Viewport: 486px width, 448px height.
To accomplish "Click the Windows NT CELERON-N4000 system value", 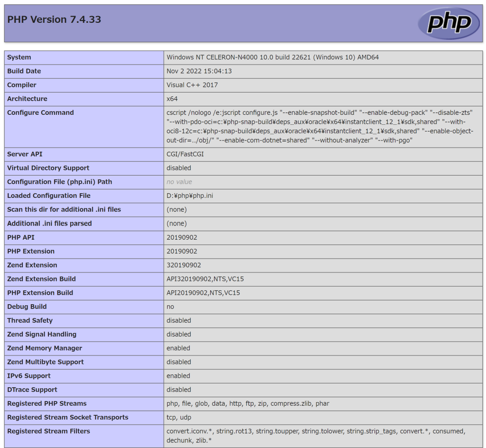I will (272, 57).
